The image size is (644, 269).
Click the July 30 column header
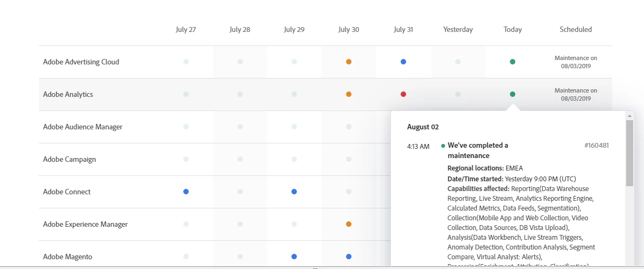pos(349,30)
